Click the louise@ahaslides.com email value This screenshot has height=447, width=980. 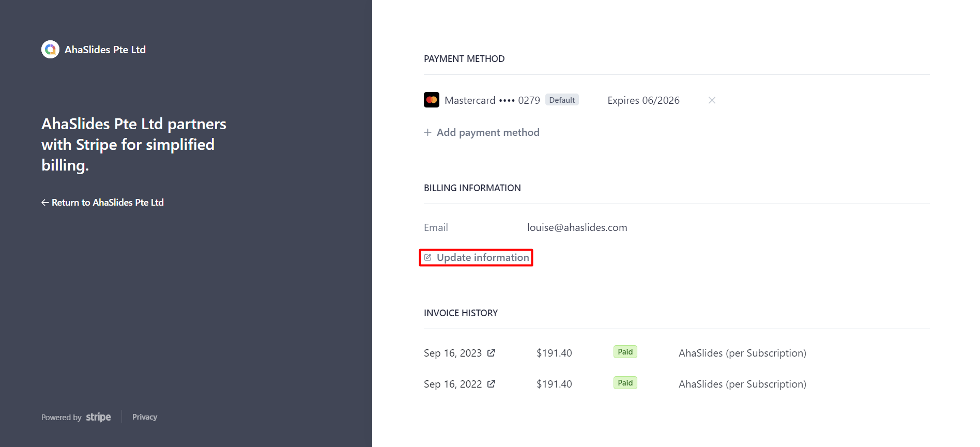[x=577, y=227]
